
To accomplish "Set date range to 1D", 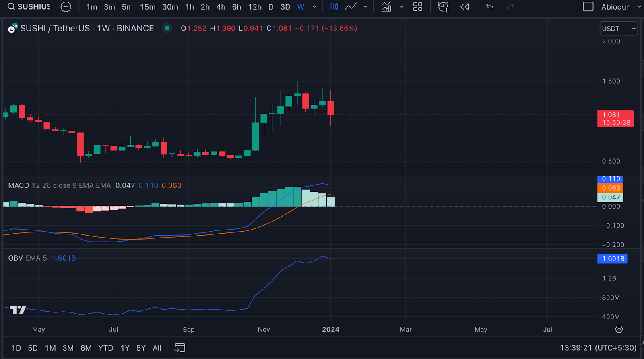I will (16, 348).
